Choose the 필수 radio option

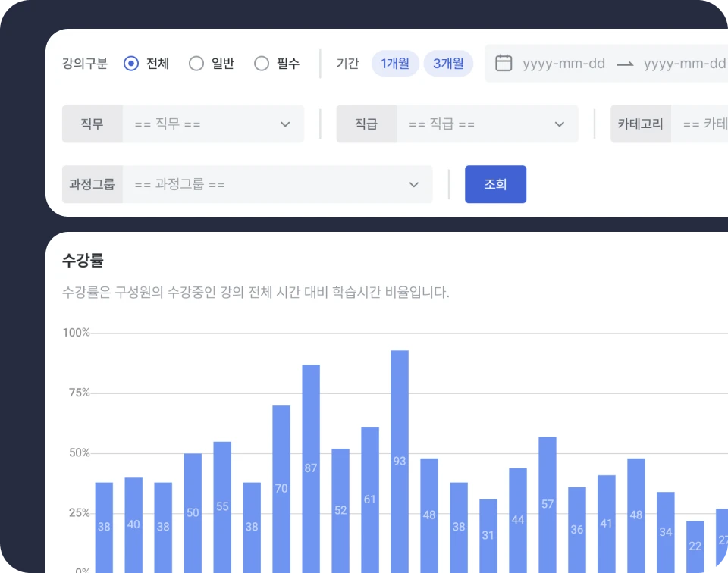(262, 64)
